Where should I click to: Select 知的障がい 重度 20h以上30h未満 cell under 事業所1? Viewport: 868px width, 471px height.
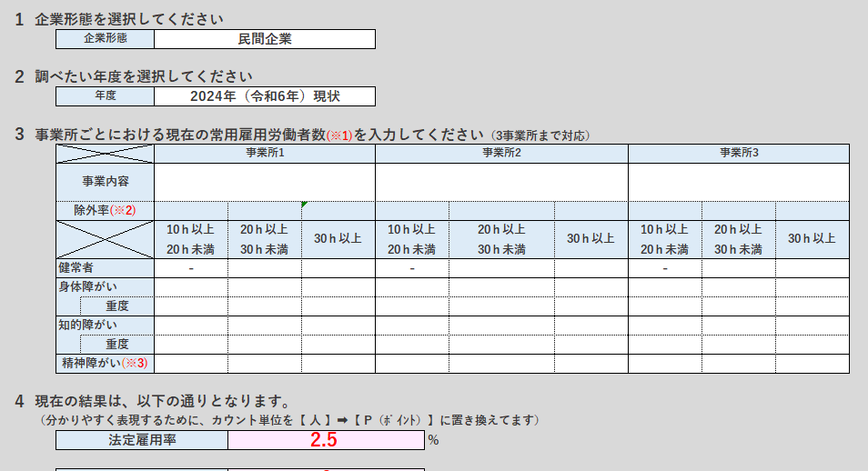tap(264, 345)
